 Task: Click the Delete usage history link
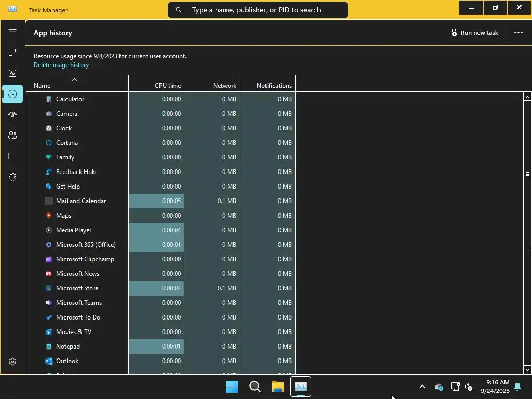point(61,65)
